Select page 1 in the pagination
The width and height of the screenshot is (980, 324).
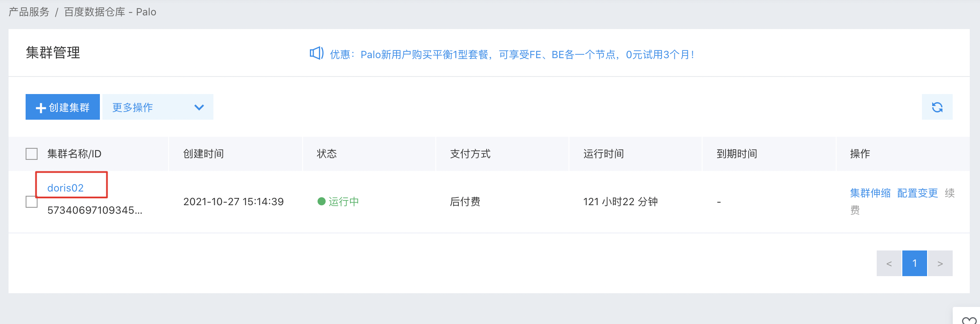click(x=915, y=263)
